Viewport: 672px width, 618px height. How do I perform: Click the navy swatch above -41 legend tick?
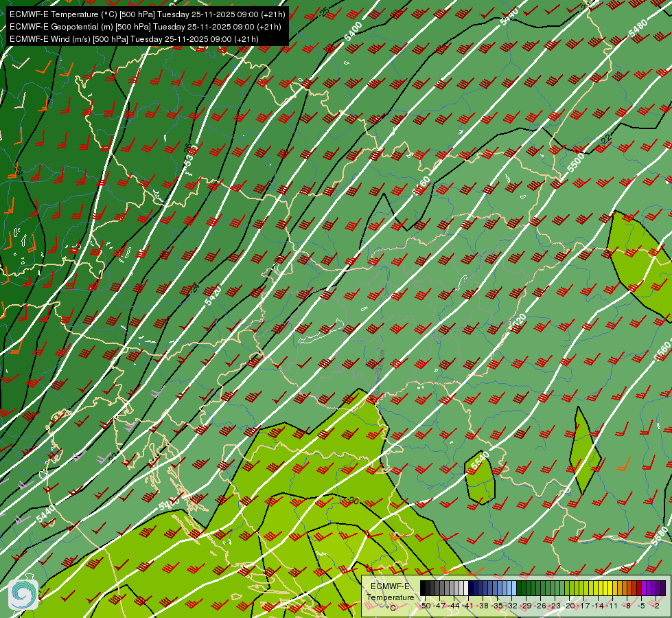click(471, 588)
